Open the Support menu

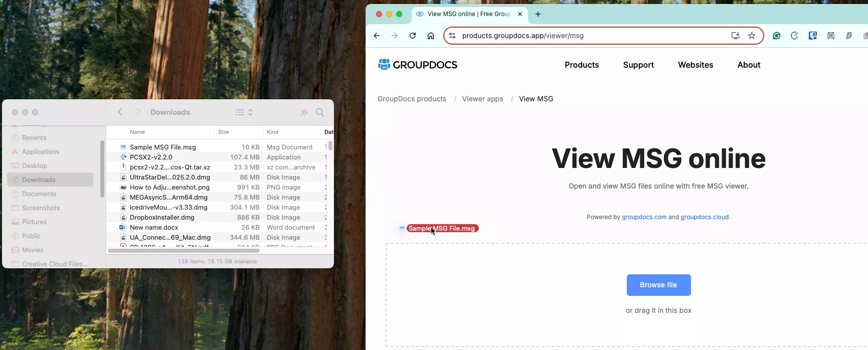[638, 65]
